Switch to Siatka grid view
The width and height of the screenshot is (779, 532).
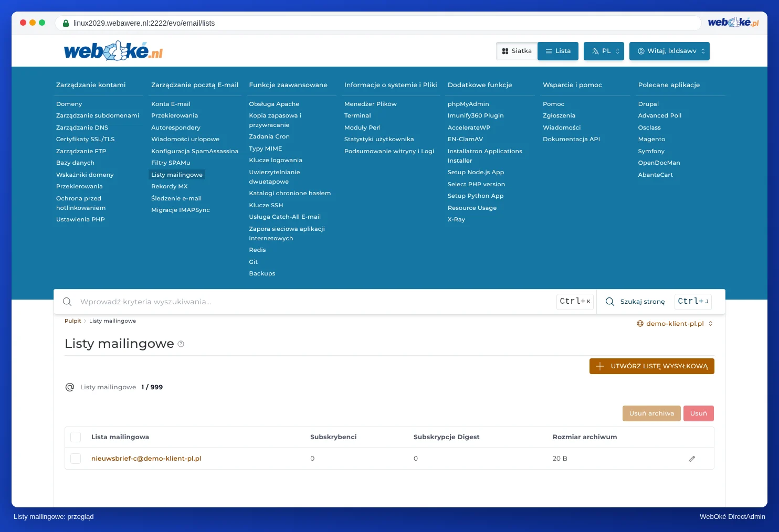(x=517, y=51)
